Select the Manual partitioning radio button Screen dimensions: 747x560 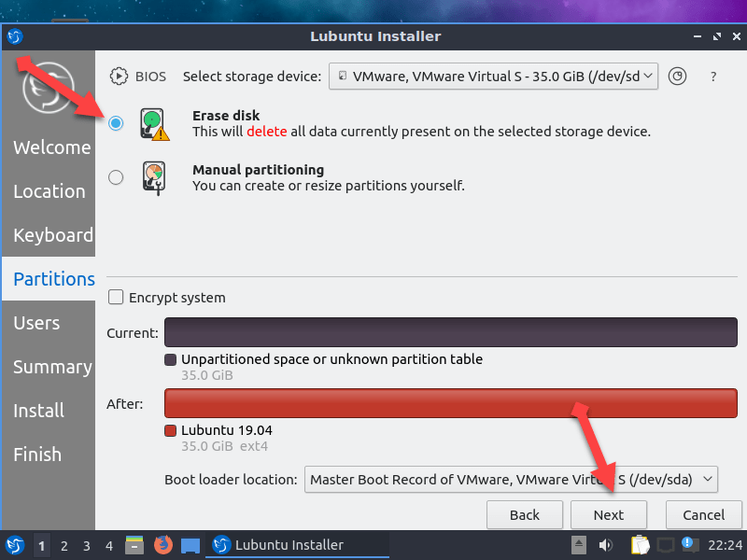[x=116, y=177]
